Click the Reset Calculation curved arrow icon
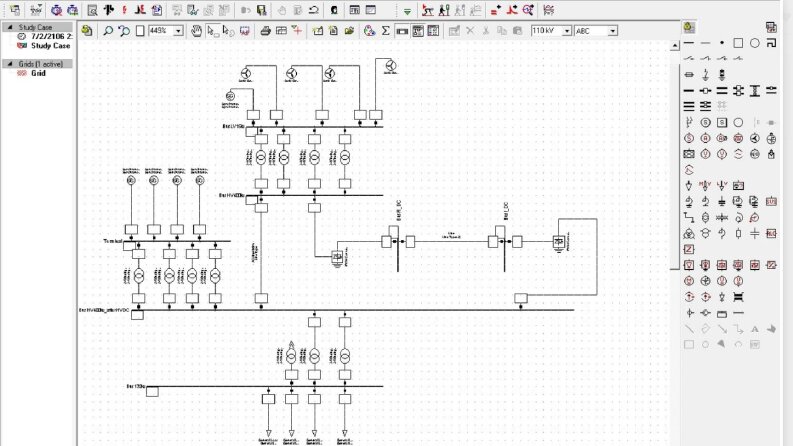Image resolution: width=793 pixels, height=446 pixels. point(314,10)
